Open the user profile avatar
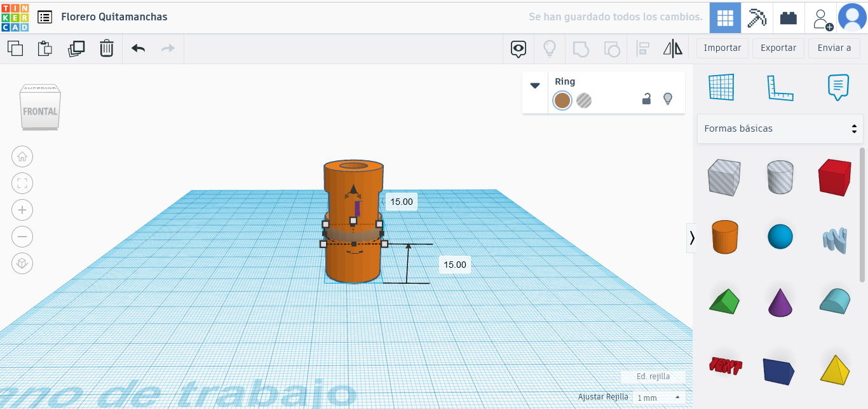The image size is (868, 409). point(852,17)
